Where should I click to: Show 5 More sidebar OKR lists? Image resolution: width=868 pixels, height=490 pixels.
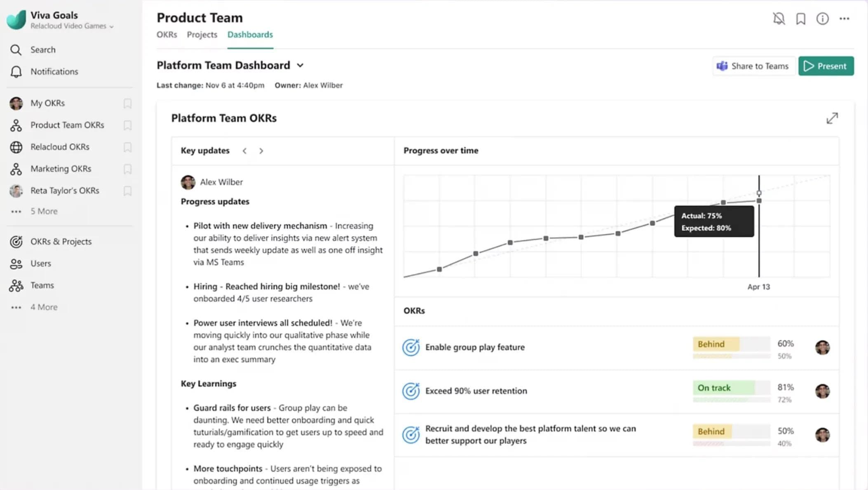tap(43, 211)
